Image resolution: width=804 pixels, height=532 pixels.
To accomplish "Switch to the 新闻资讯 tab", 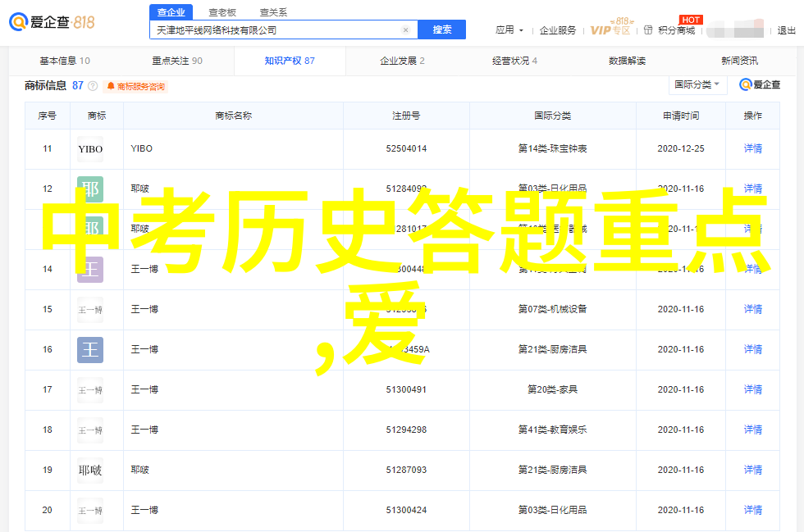I will click(739, 61).
